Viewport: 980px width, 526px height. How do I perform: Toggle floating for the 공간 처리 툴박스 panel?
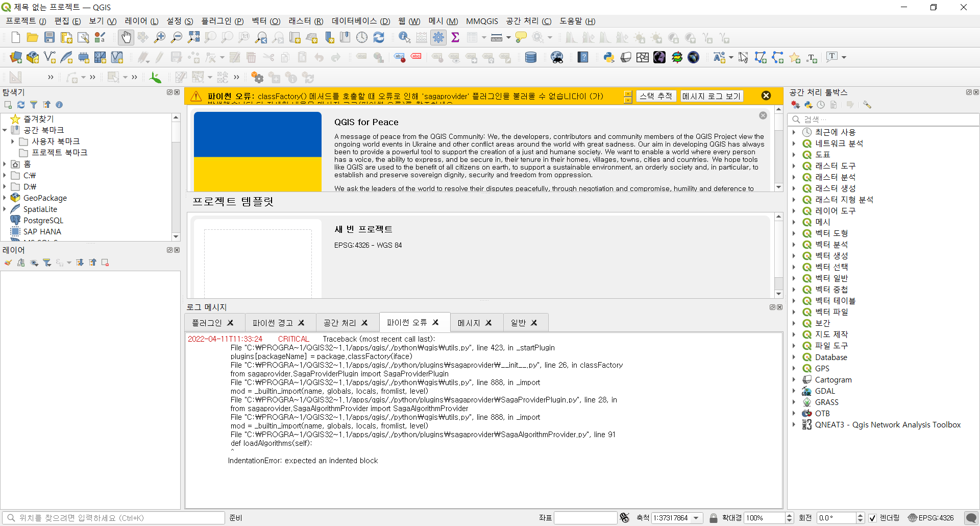[969, 92]
